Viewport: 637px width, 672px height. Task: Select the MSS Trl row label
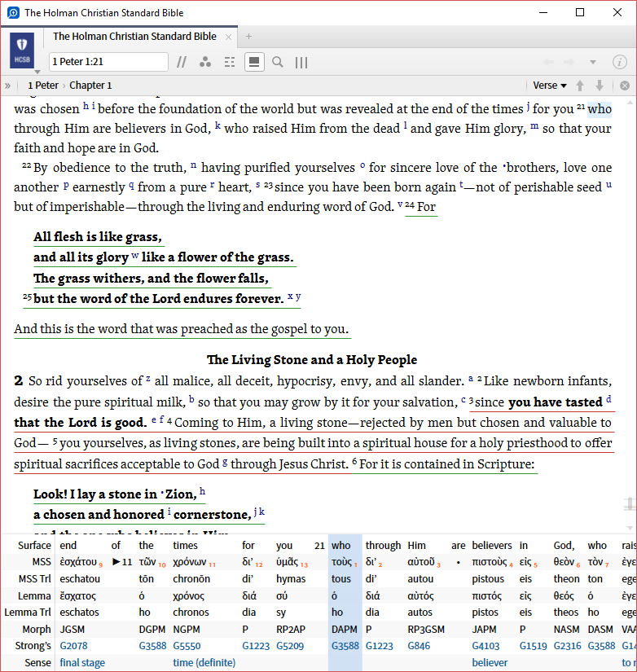(34, 578)
